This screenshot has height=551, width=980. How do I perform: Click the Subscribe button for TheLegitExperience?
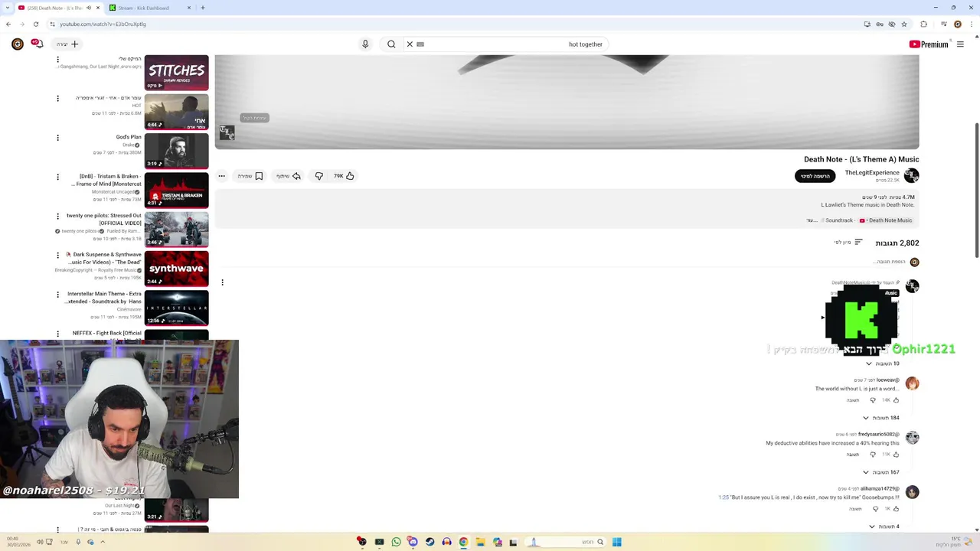[x=815, y=176]
